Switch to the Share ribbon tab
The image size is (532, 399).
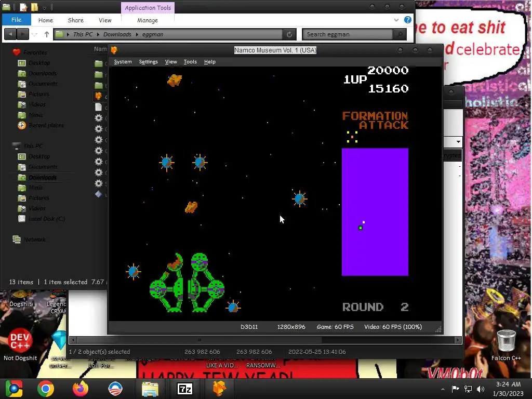coord(76,20)
